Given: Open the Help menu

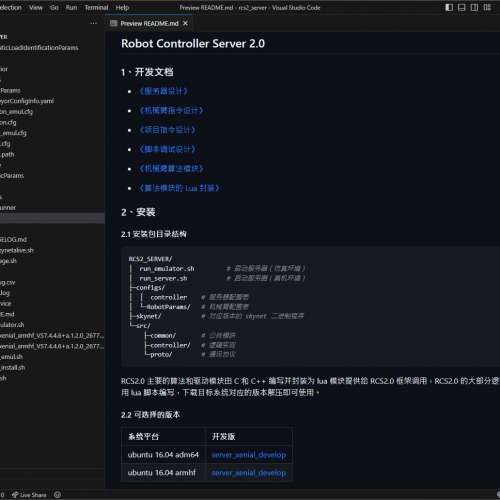Looking at the screenshot, I should point(122,7).
